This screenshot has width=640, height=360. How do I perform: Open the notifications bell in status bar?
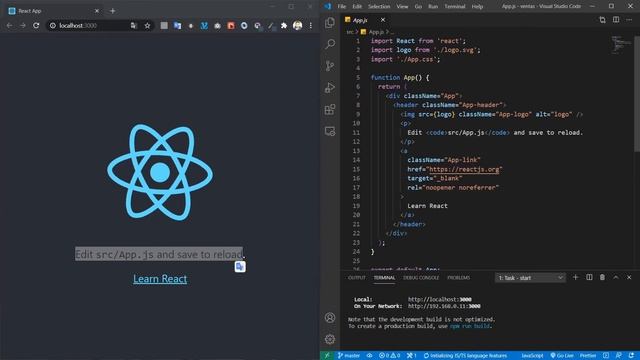631,356
